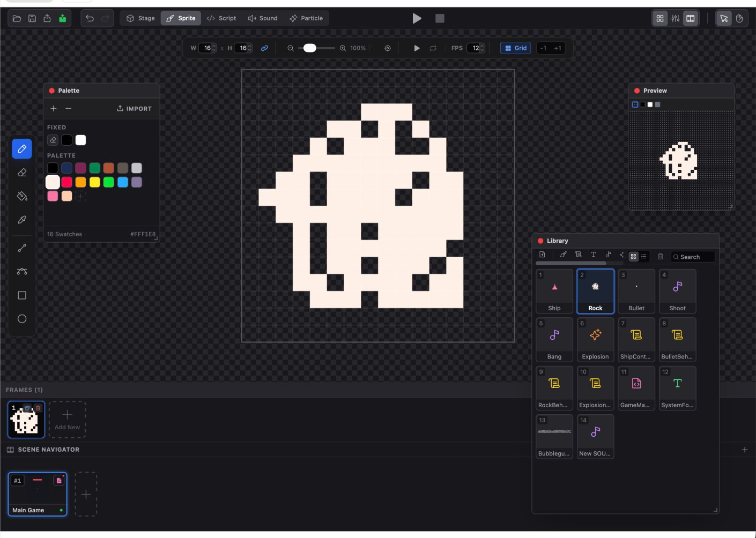This screenshot has height=538, width=756.
Task: Adjust the FPS stepper value
Action: click(482, 48)
